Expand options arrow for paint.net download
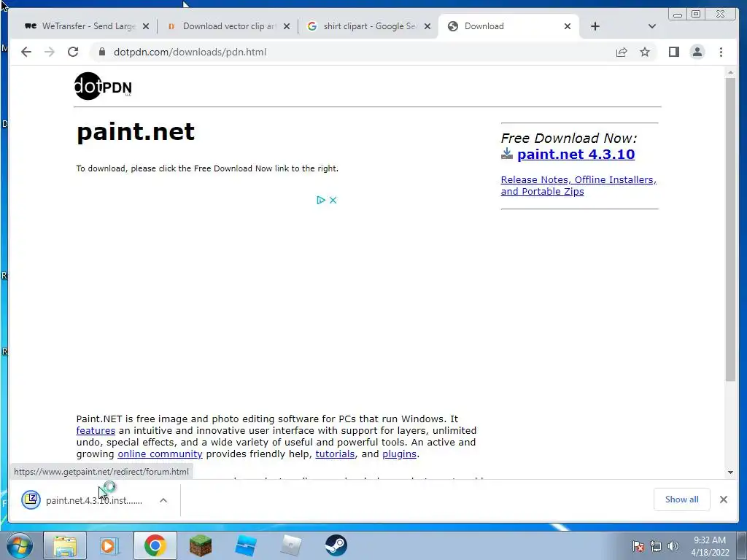This screenshot has width=747, height=560. click(163, 500)
